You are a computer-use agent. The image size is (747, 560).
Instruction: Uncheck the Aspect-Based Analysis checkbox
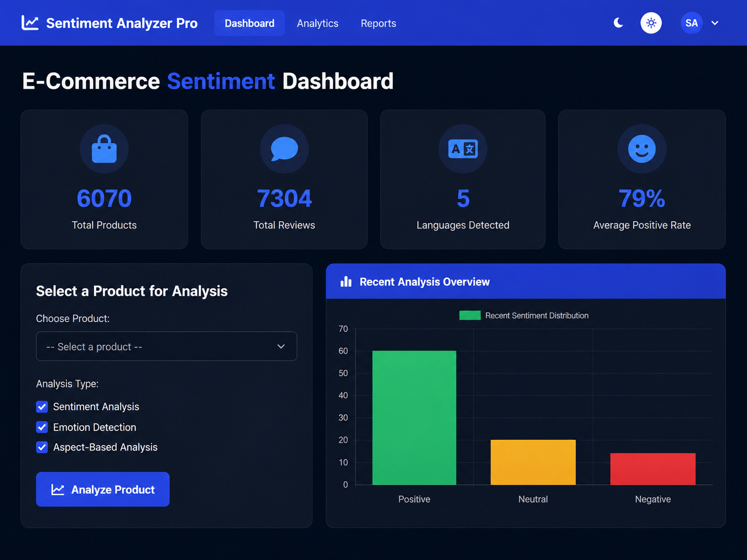pyautogui.click(x=42, y=447)
